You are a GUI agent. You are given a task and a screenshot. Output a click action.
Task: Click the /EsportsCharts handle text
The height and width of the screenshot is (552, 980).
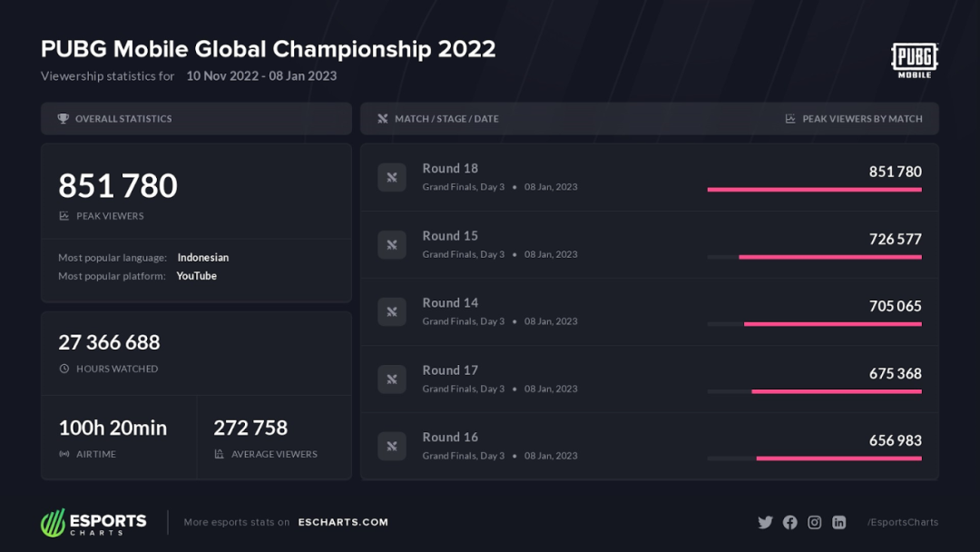click(x=903, y=522)
